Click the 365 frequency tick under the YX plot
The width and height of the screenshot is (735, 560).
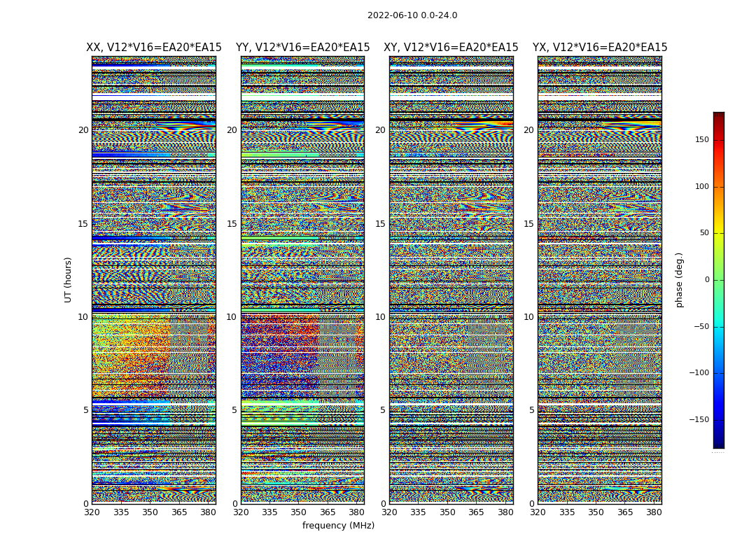pos(625,512)
